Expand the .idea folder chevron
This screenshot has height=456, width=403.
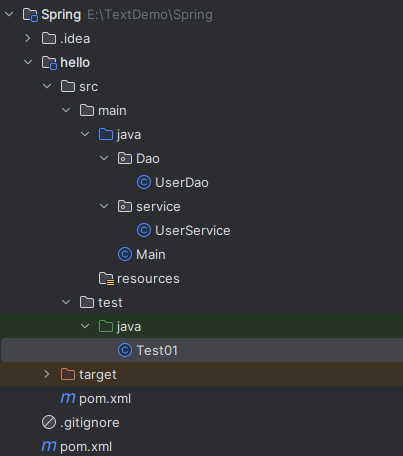(x=28, y=38)
